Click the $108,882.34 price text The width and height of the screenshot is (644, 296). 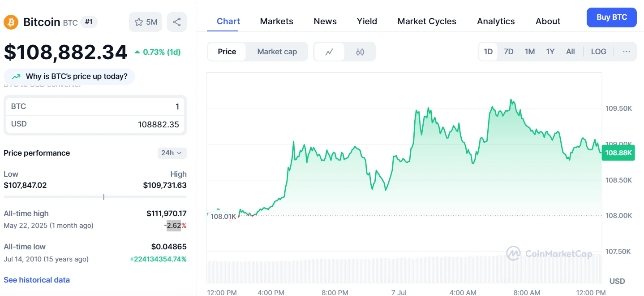coord(66,52)
